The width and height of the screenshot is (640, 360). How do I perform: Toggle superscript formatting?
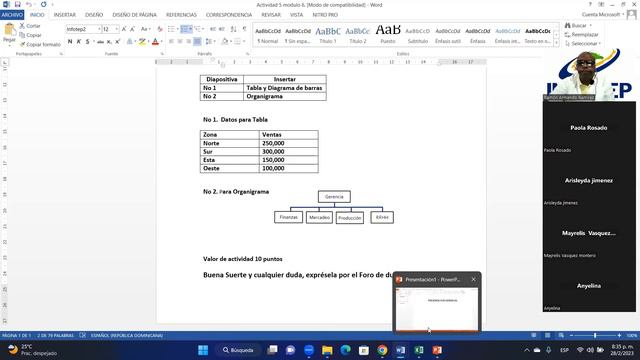(118, 42)
